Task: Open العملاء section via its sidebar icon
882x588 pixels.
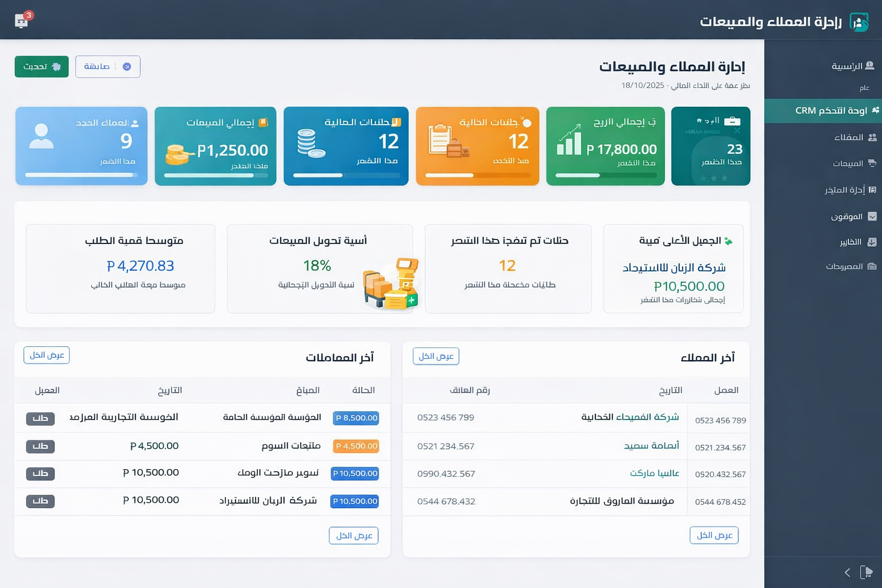Action: point(873,137)
